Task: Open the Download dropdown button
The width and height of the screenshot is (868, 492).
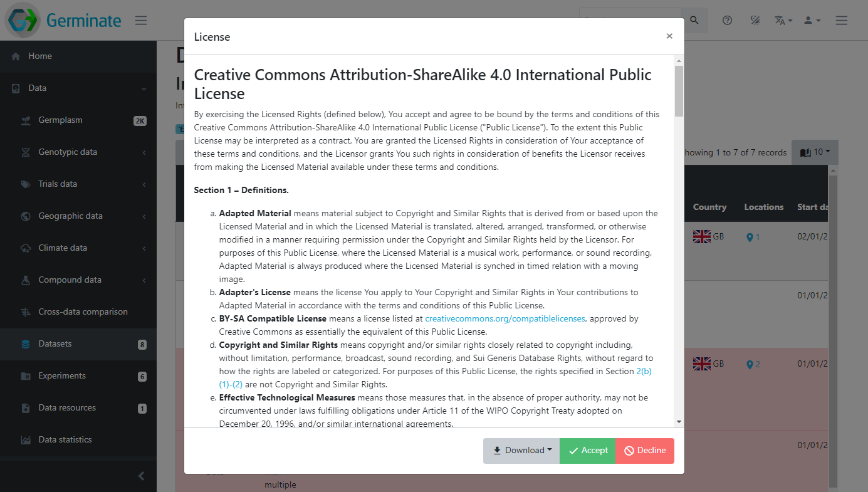Action: (x=521, y=451)
